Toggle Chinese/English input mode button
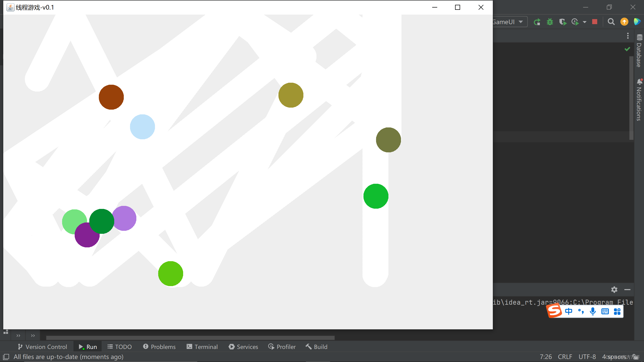644x362 pixels. [x=569, y=311]
